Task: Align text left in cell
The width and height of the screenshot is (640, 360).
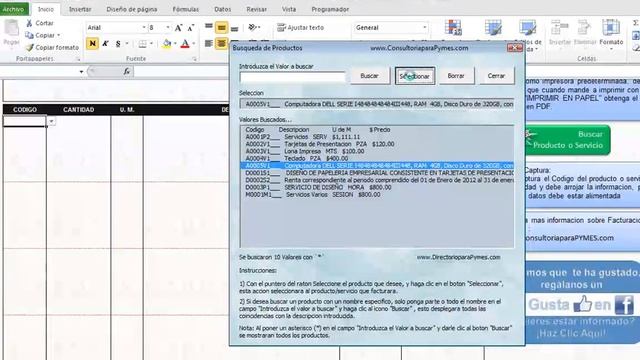Action: [x=209, y=43]
